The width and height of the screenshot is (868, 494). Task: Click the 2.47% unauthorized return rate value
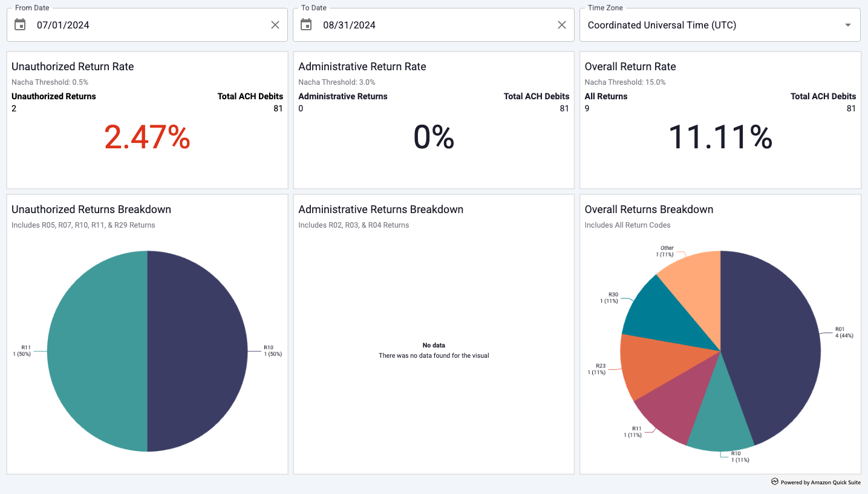[x=147, y=137]
